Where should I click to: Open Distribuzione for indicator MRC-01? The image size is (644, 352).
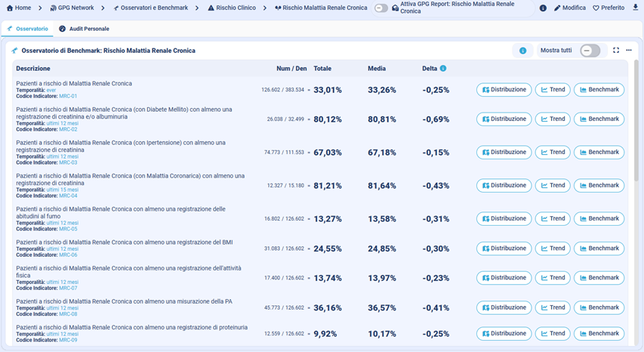point(504,89)
